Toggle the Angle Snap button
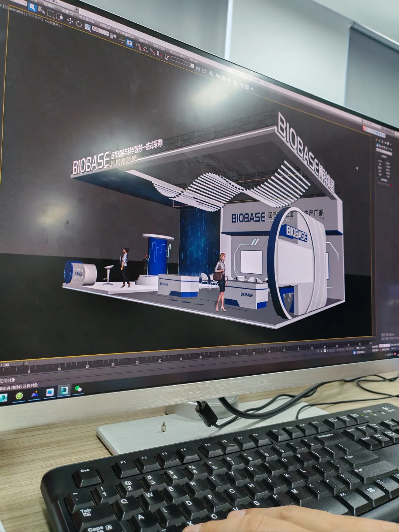Image resolution: width=399 pixels, height=532 pixels. click(x=145, y=49)
